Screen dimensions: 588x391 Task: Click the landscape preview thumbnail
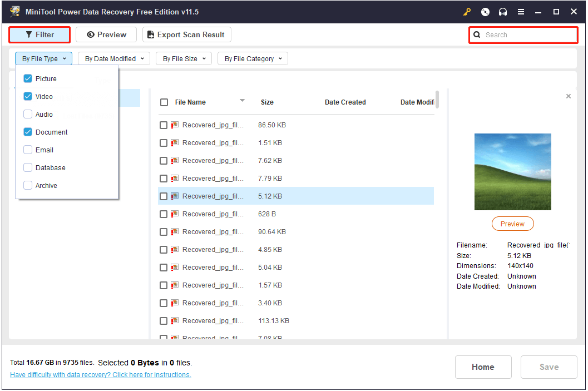pos(513,172)
